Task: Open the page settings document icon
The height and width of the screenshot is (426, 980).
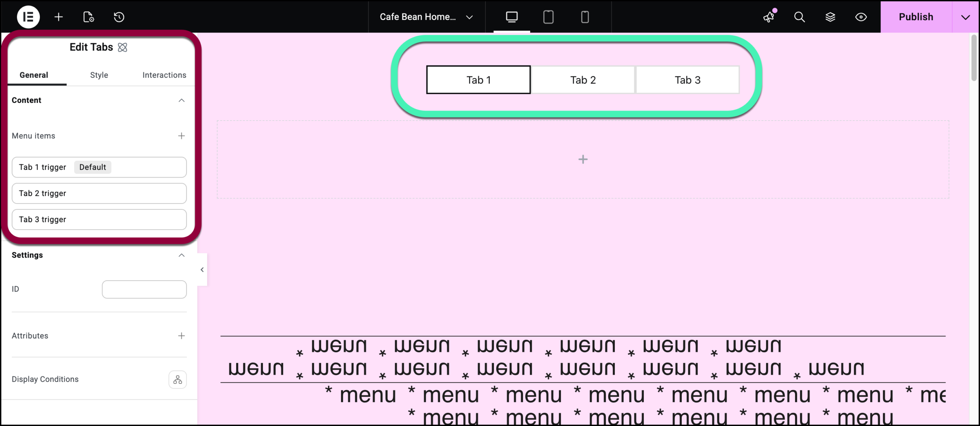Action: (x=88, y=17)
